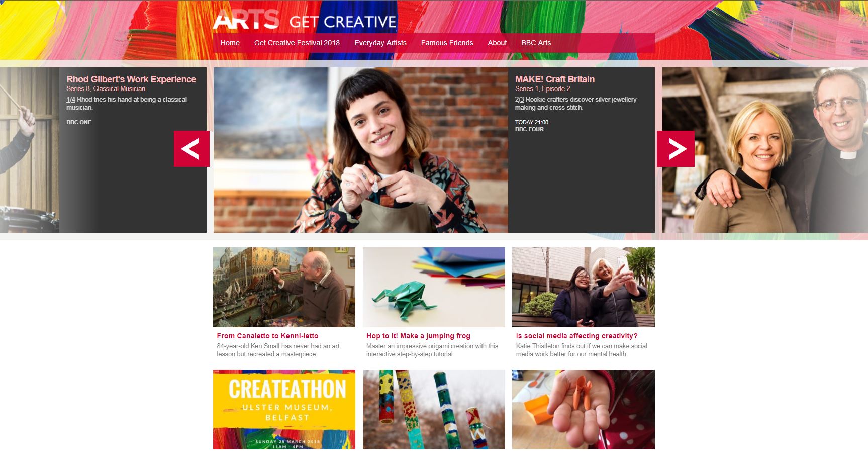Open Rhod Gilbert's Work Experience link

[131, 79]
